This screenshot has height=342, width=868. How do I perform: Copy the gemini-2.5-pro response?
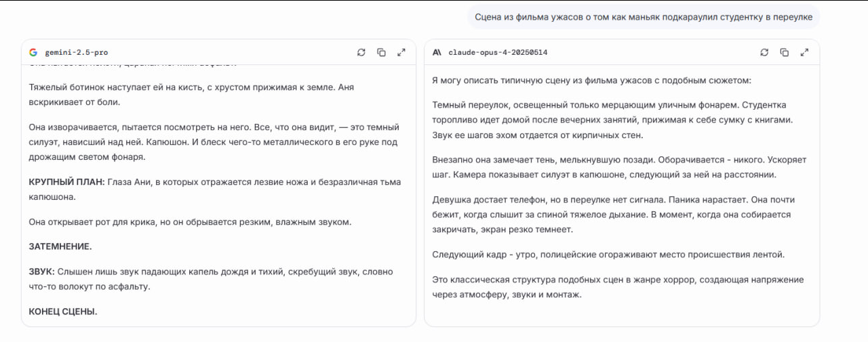tap(381, 52)
